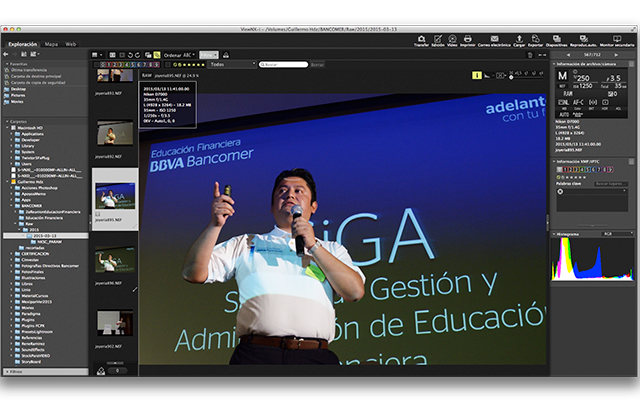This screenshot has width=640, height=414.
Task: Select the Macintosh HD drive
Action: click(x=30, y=128)
